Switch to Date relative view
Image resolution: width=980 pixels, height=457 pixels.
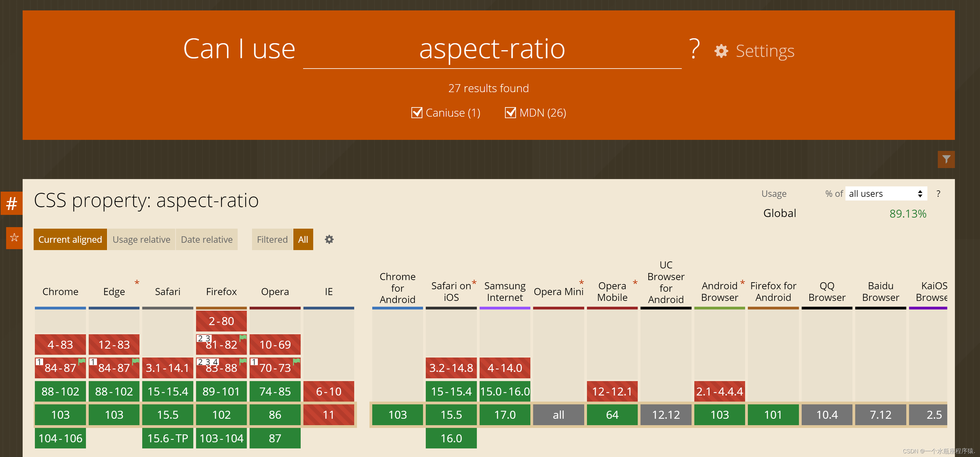click(206, 239)
